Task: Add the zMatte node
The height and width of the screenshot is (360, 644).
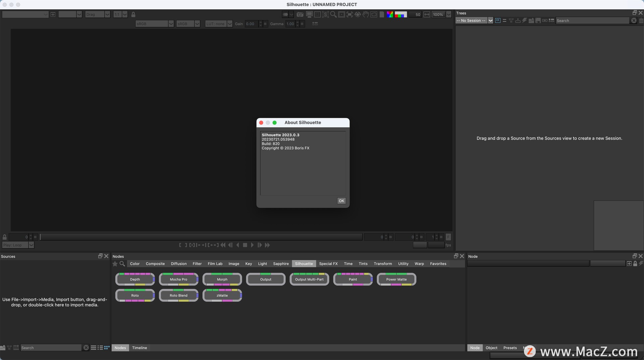Action: click(222, 295)
